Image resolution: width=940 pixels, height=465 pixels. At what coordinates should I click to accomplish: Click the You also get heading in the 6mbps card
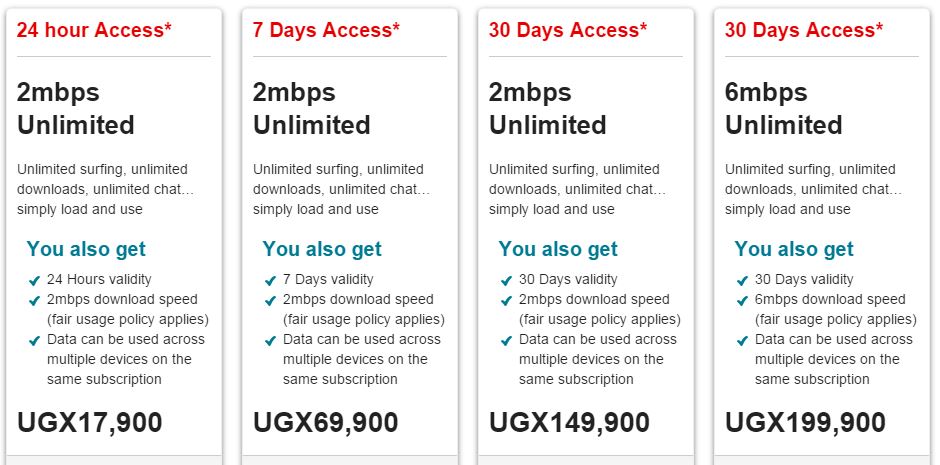pyautogui.click(x=794, y=249)
